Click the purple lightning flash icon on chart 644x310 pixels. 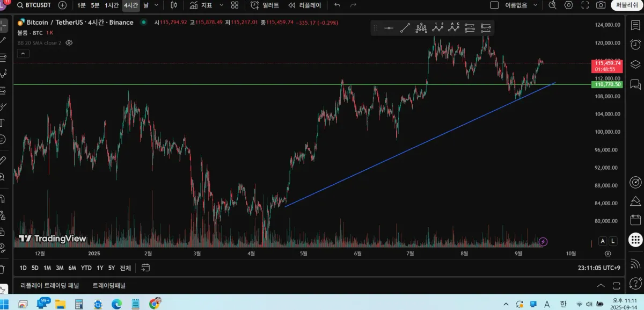[x=543, y=242]
